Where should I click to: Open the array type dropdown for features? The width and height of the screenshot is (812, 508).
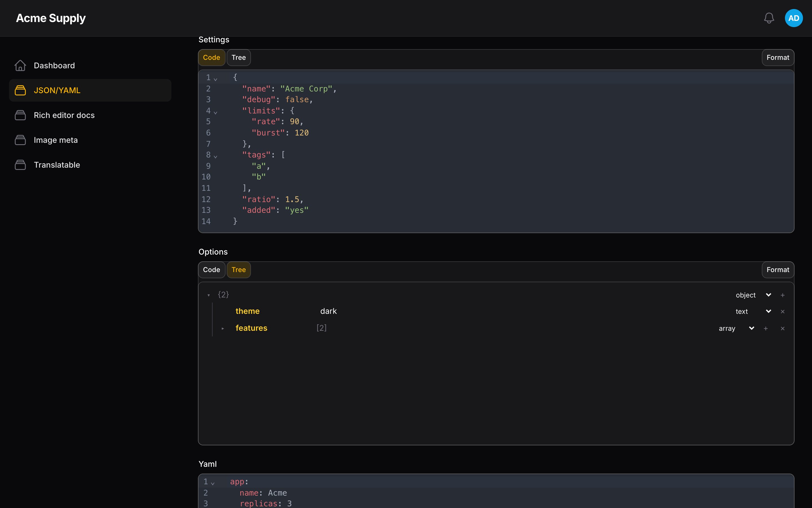tap(736, 328)
